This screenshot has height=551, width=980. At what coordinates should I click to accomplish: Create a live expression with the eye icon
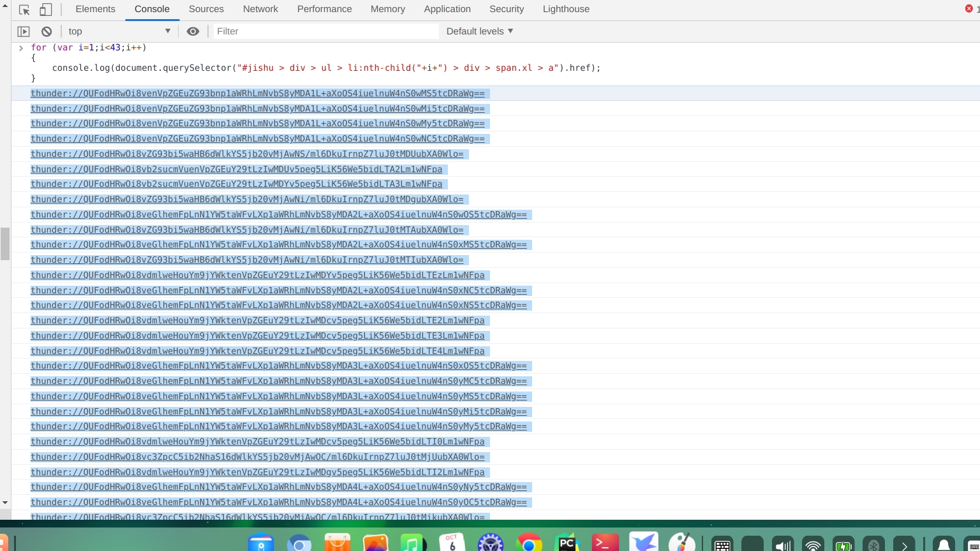193,31
